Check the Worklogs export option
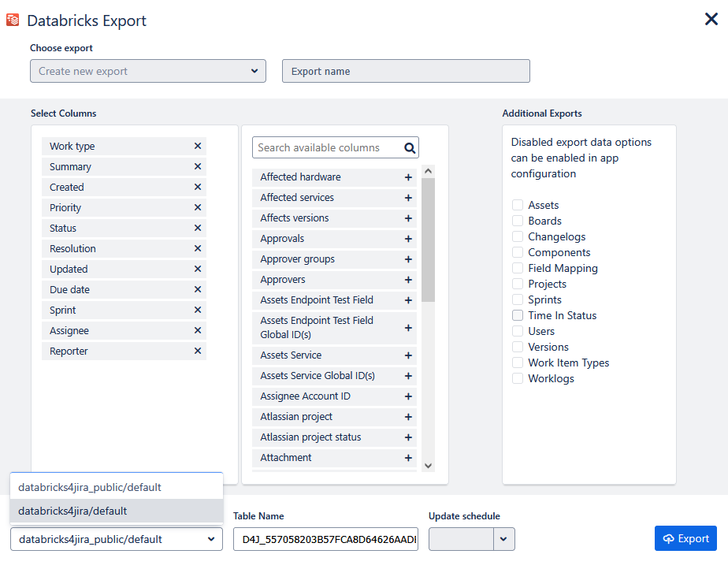Image resolution: width=728 pixels, height=569 pixels. point(518,378)
